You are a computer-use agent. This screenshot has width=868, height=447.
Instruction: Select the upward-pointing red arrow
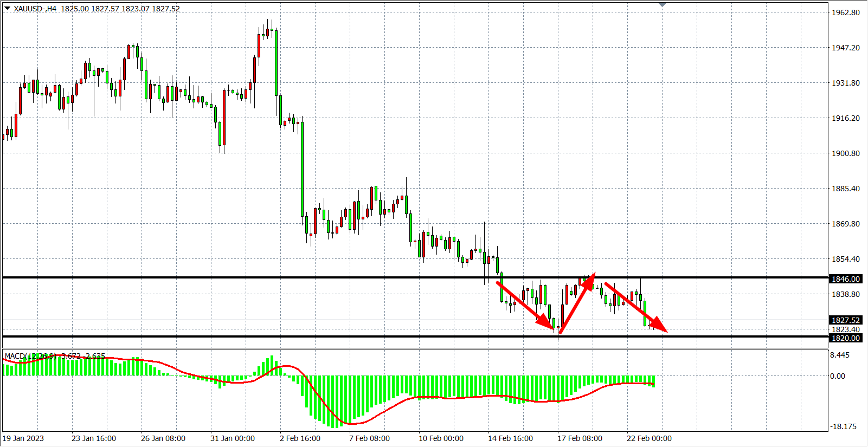pyautogui.click(x=577, y=304)
